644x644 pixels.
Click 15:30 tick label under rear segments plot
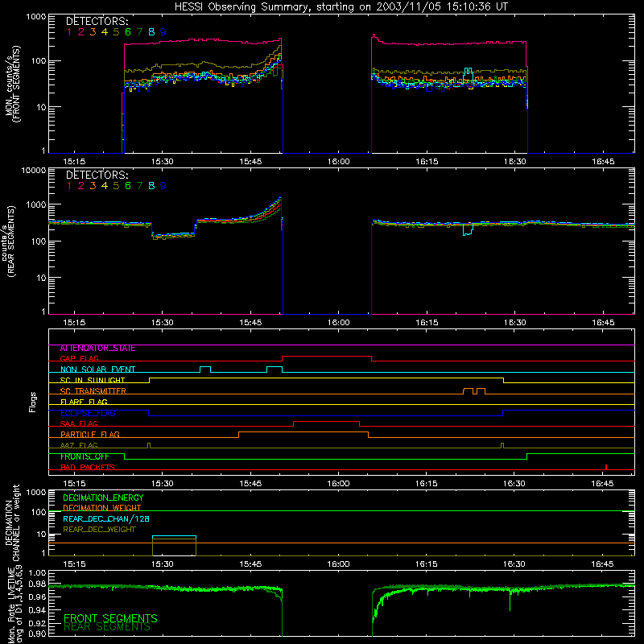click(163, 323)
